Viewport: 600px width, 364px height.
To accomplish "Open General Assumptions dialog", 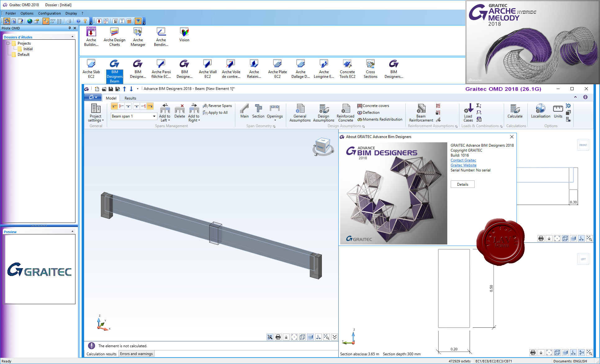I will click(x=300, y=113).
